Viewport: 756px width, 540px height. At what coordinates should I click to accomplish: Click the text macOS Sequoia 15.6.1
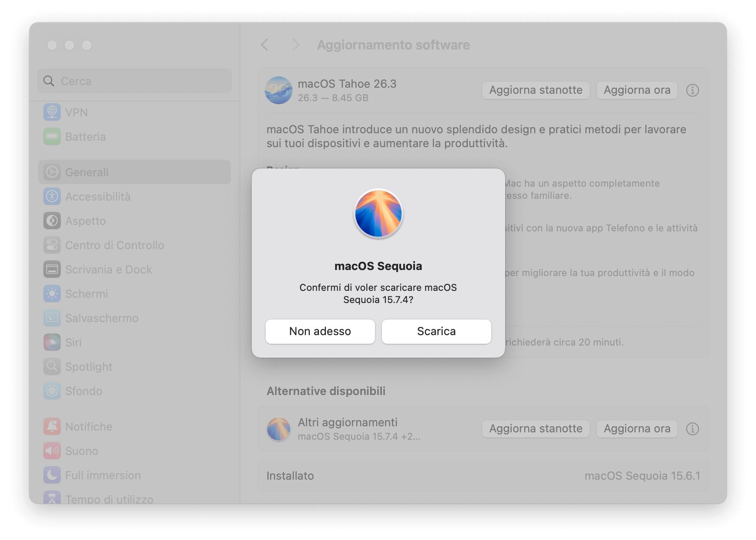click(642, 476)
